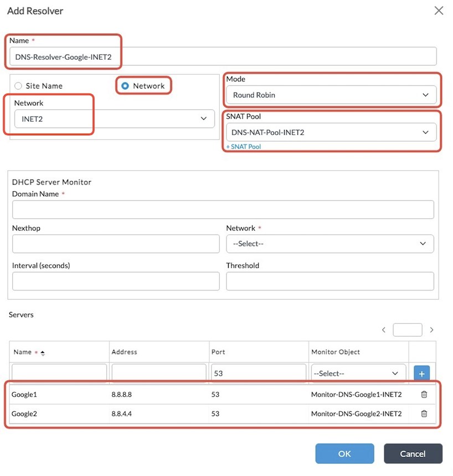
Task: Open the Mode dropdown
Action: [x=331, y=95]
